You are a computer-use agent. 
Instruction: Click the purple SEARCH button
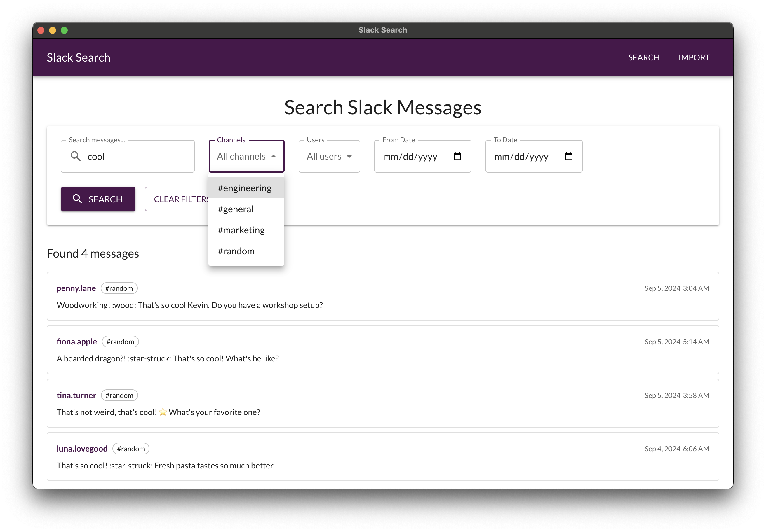coord(98,199)
